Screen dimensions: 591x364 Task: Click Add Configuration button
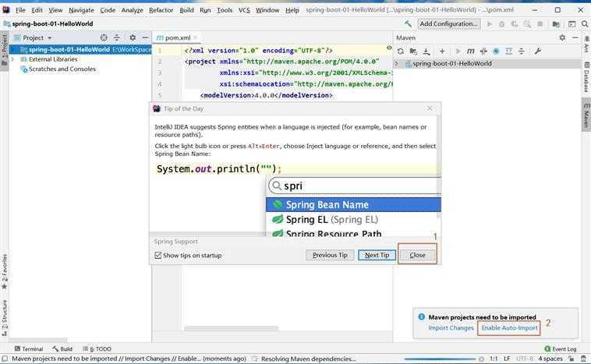click(x=448, y=23)
